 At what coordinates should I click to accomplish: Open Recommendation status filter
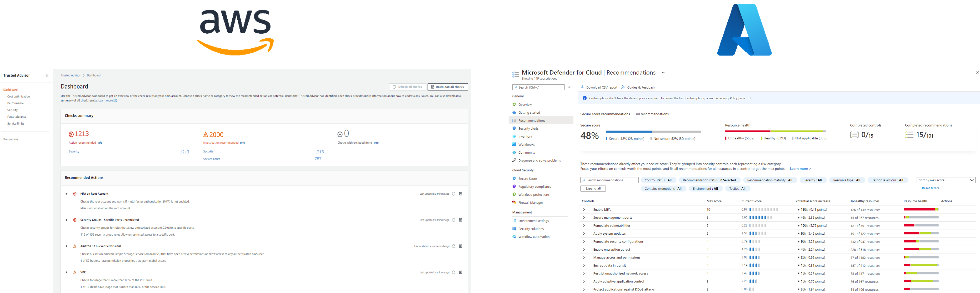[x=710, y=180]
